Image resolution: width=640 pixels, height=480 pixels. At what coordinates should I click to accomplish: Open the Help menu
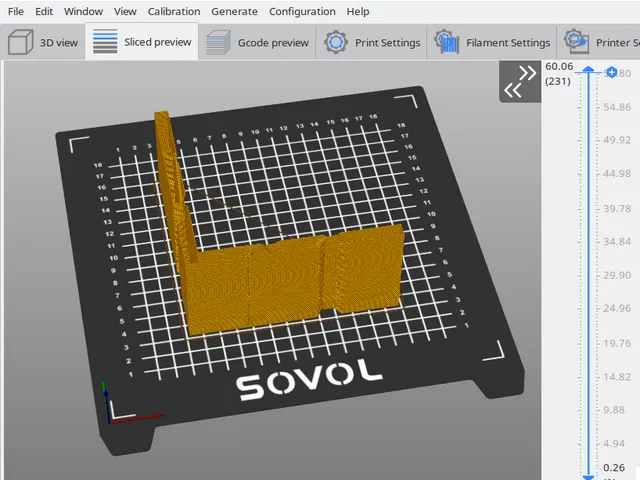(358, 11)
